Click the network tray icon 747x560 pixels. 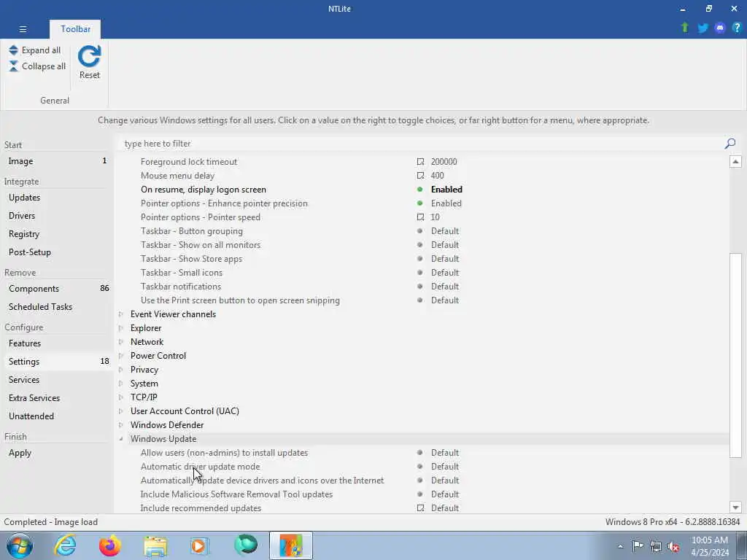point(656,546)
